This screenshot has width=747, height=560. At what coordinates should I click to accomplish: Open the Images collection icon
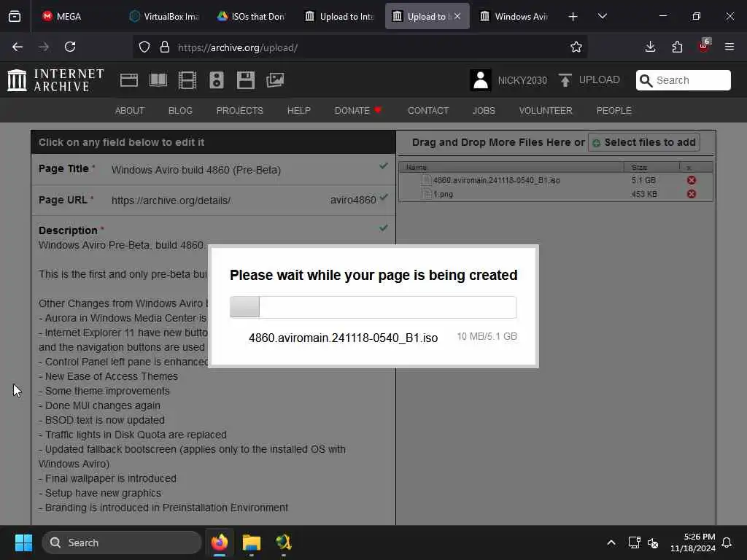pos(275,80)
